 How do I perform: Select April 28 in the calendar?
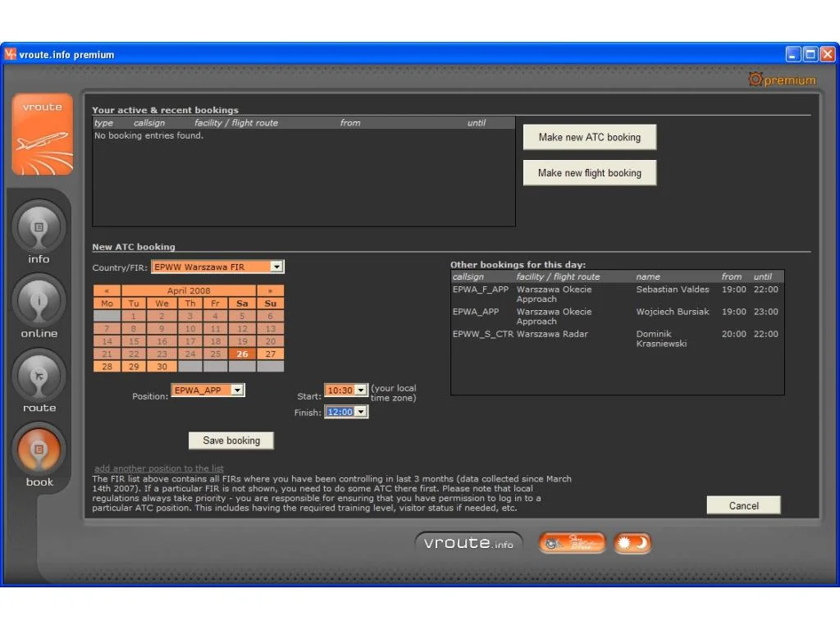click(x=107, y=367)
